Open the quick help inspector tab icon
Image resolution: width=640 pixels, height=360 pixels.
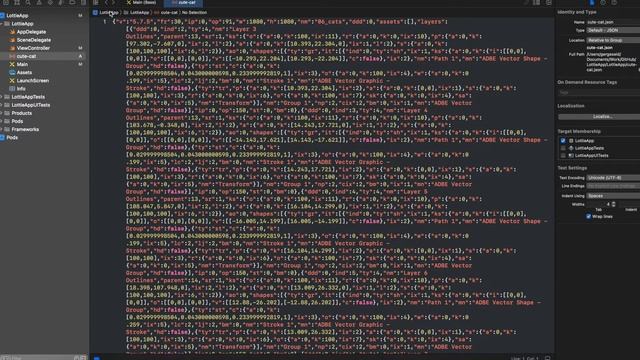pos(614,2)
